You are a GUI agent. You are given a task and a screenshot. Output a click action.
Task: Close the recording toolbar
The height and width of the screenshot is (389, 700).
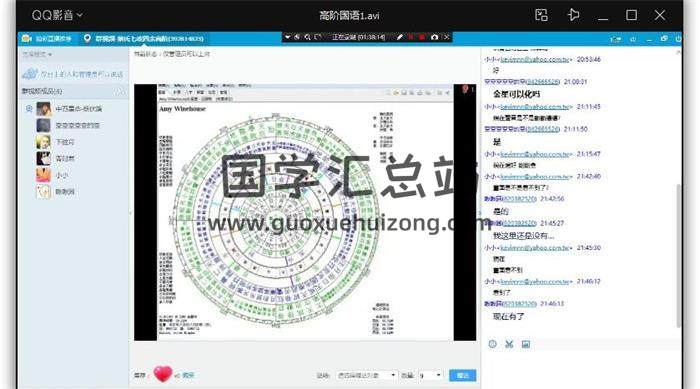click(446, 37)
